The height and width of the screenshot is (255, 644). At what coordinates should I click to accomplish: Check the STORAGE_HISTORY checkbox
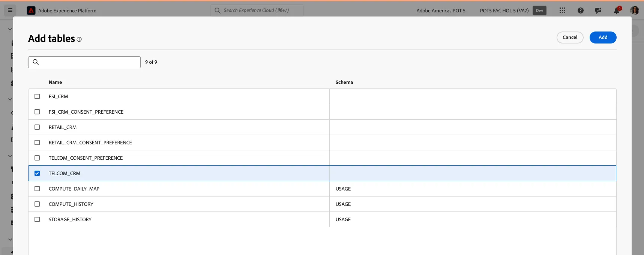tap(37, 219)
